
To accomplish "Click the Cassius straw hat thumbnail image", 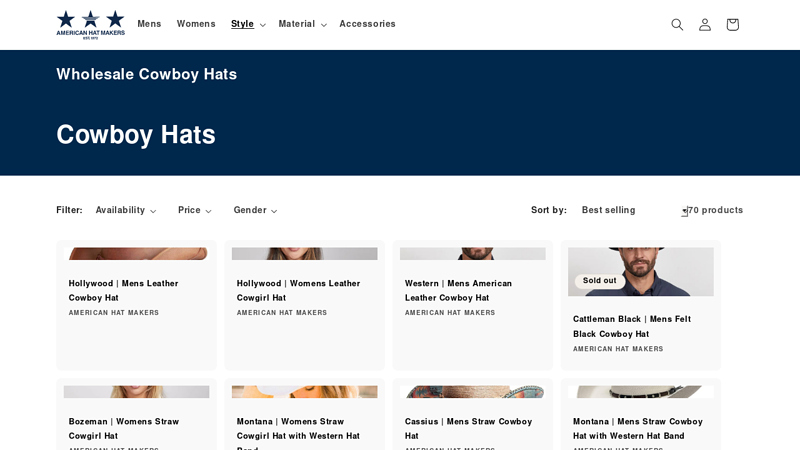I will (472, 392).
